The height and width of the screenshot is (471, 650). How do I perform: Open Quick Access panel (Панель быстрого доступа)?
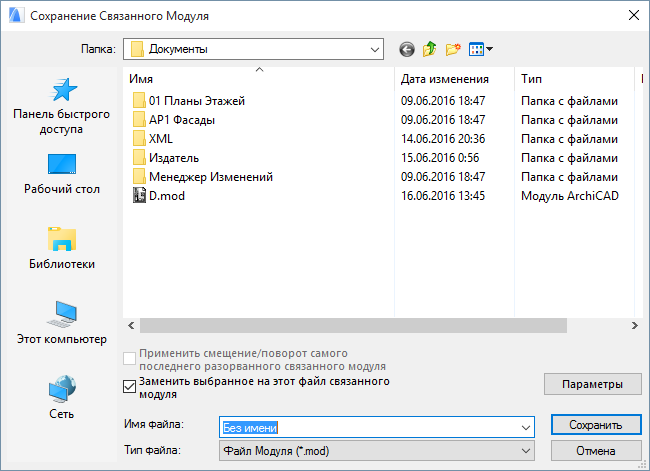point(61,106)
